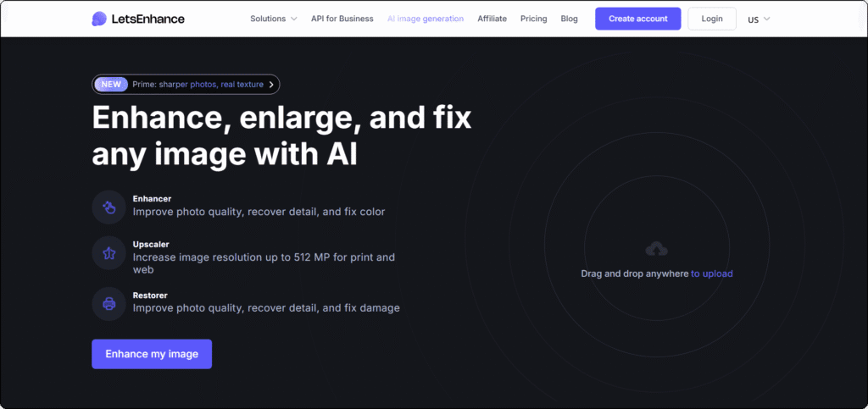
Task: Open API for Business page
Action: pyautogui.click(x=342, y=19)
